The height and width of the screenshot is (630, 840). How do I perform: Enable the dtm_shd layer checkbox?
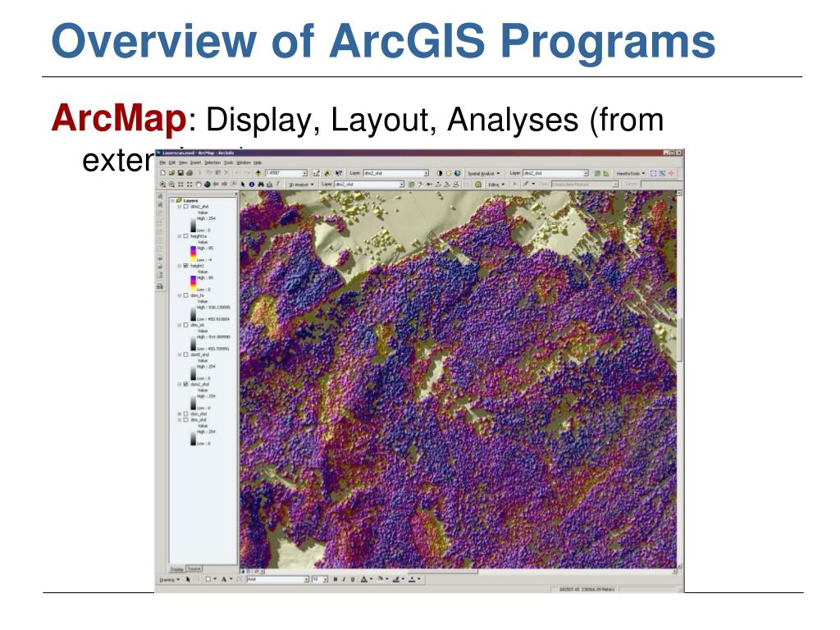tap(186, 420)
